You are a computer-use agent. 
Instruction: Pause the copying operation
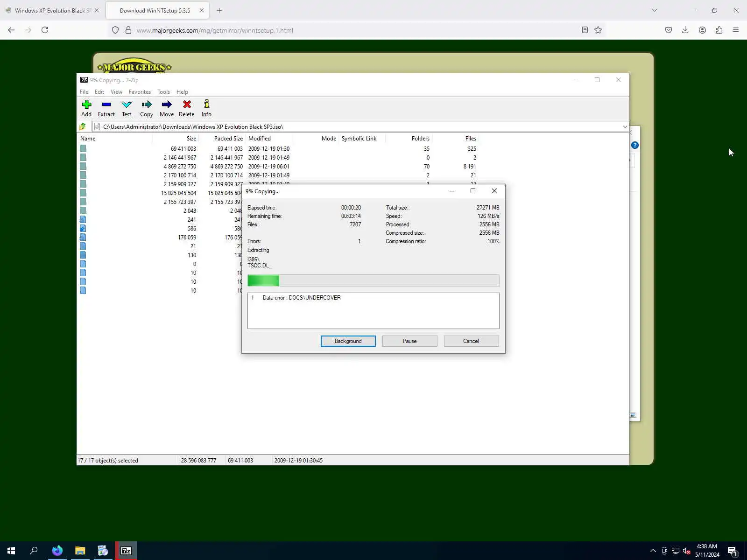[x=409, y=341]
